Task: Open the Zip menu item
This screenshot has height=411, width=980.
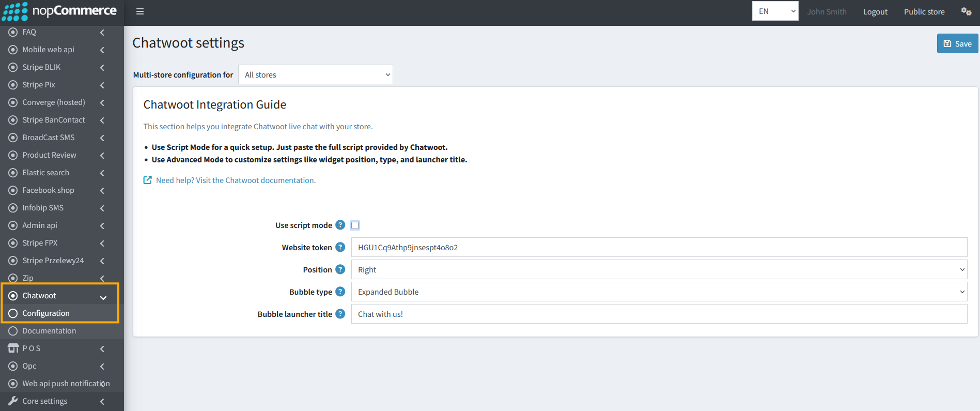Action: pyautogui.click(x=62, y=278)
